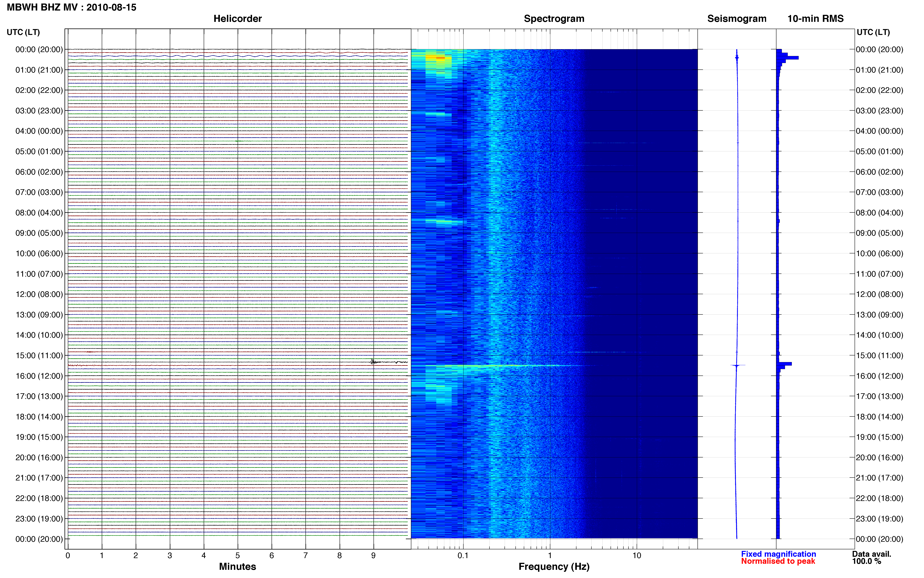This screenshot has height=578, width=924.
Task: Click left-axis time label '01:00 (21:00)'
Action: [x=39, y=70]
